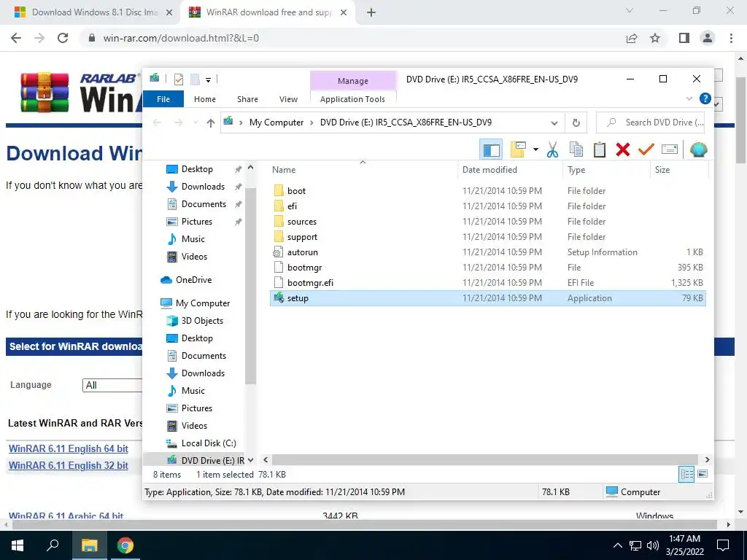Go up one folder level arrow
This screenshot has height=560, width=747.
point(211,122)
